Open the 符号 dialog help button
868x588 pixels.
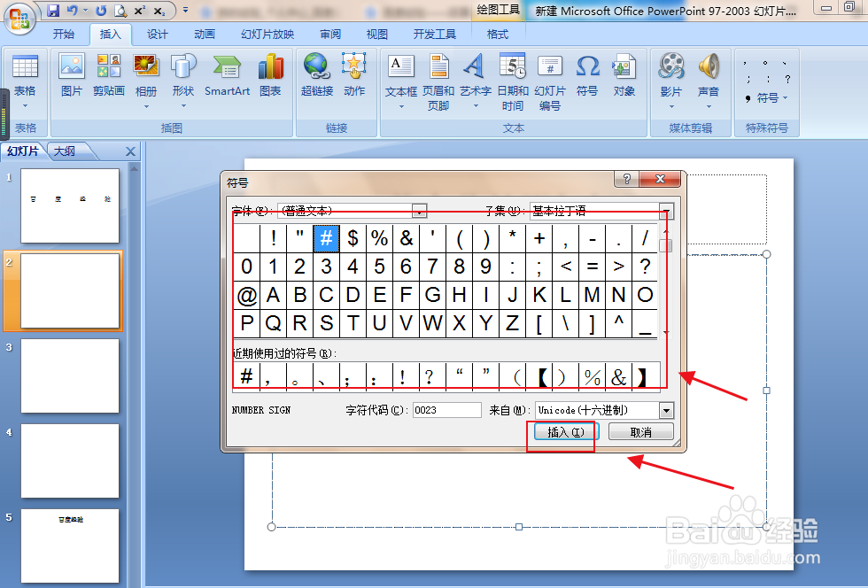click(x=627, y=179)
